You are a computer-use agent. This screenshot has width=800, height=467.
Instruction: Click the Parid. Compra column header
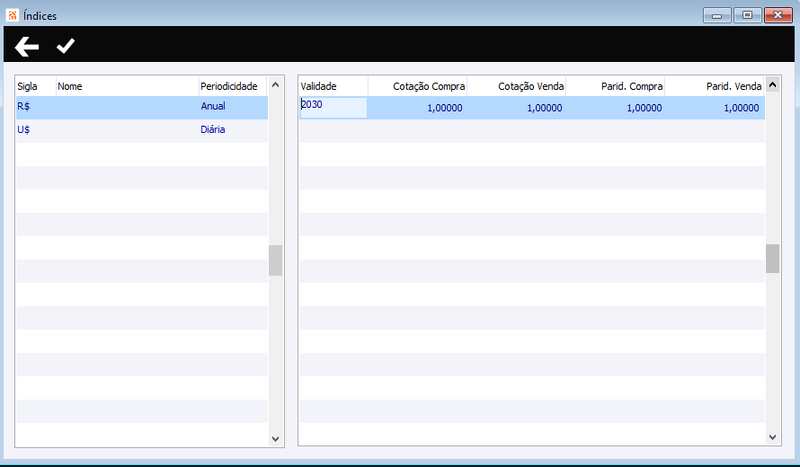click(615, 86)
